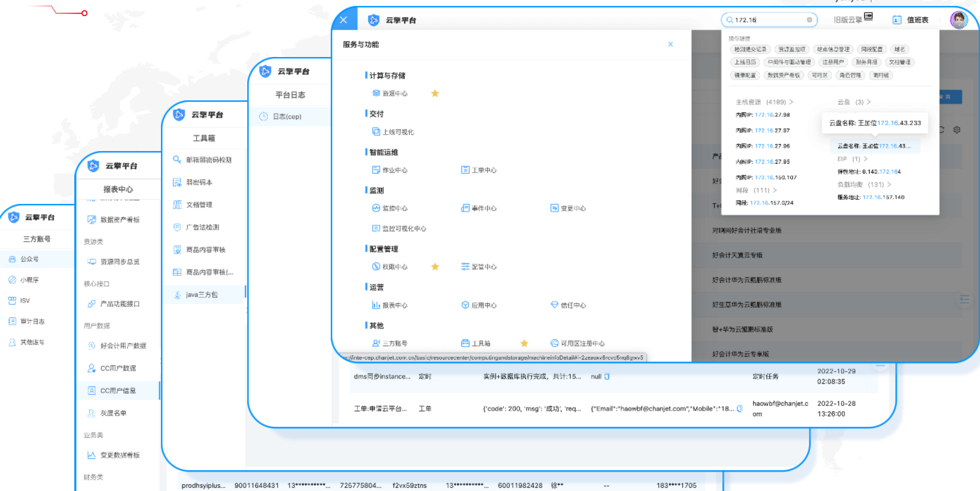This screenshot has width=980, height=491.
Task: Click the 检测提交记录 suggestion tag
Action: [750, 49]
